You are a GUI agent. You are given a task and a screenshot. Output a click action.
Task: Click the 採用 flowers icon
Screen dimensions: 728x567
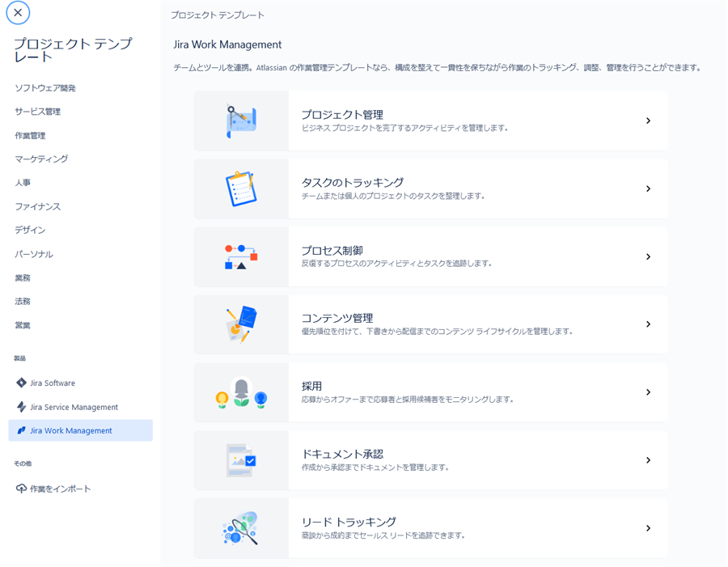click(x=241, y=392)
